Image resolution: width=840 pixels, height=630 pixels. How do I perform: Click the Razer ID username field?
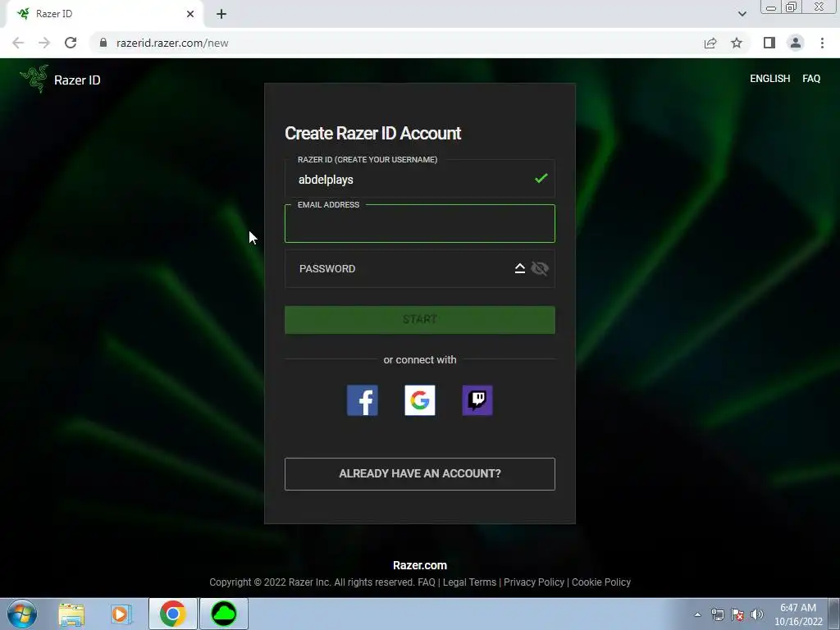[420, 178]
